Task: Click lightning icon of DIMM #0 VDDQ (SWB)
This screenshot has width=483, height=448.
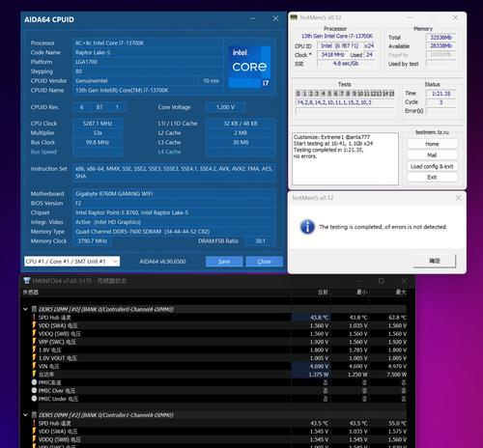Action: 34,333
